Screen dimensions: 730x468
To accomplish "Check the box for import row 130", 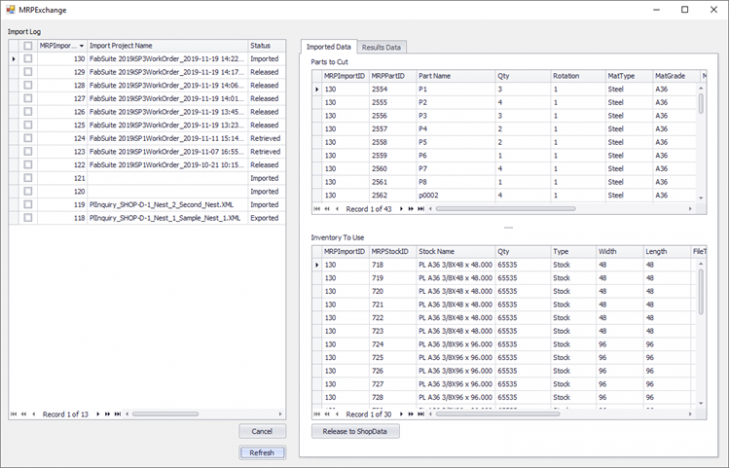I will pyautogui.click(x=28, y=59).
